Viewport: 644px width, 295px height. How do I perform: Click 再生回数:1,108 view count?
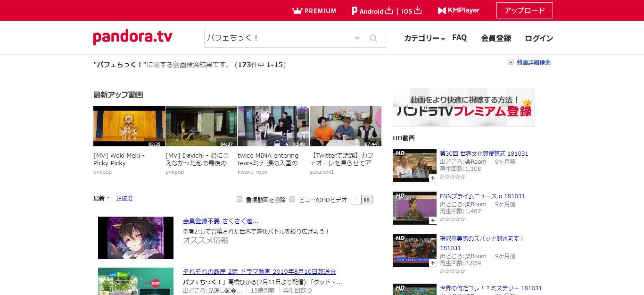click(461, 169)
